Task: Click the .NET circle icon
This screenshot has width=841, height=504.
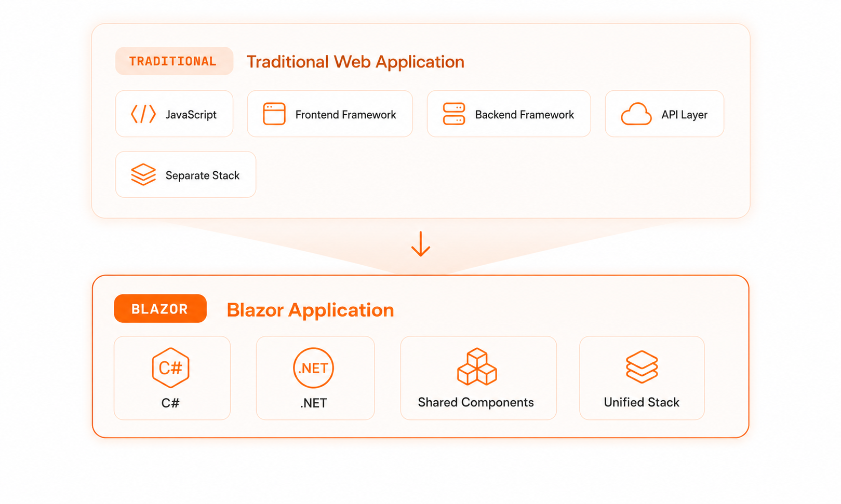Action: (313, 367)
